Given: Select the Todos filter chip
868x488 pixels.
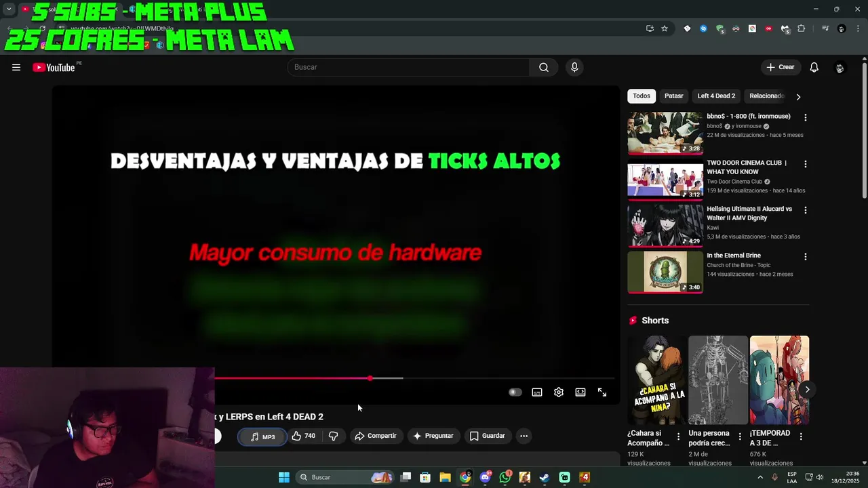Looking at the screenshot, I should pos(642,96).
